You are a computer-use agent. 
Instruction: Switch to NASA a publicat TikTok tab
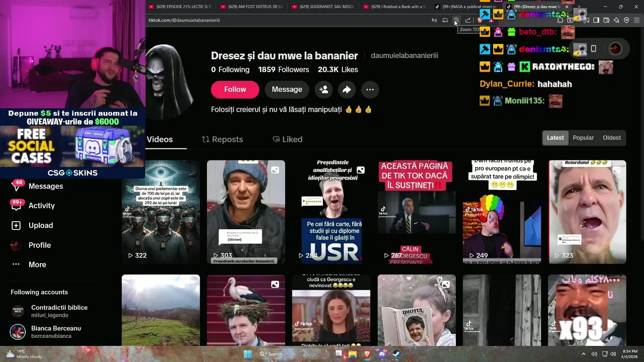click(467, 7)
